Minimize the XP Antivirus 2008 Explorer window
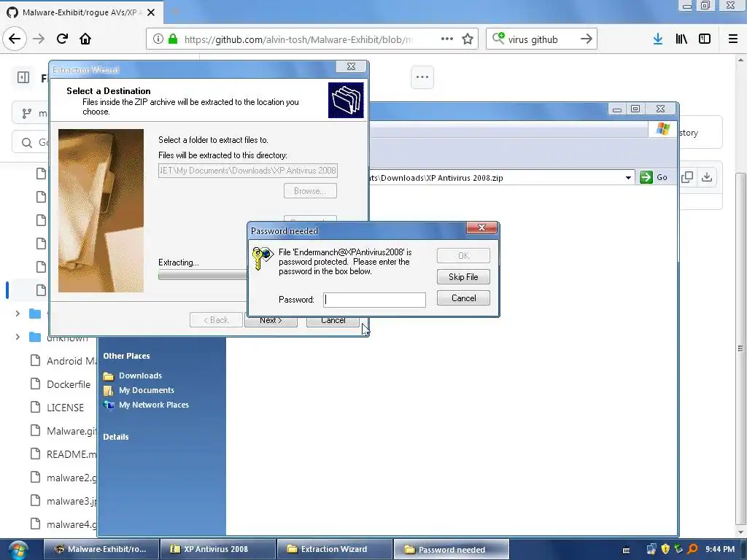Viewport: 747px width, 560px height. coord(617,109)
